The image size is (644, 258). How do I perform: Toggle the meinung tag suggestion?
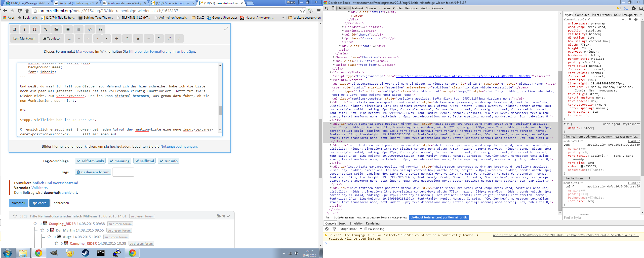pos(119,161)
